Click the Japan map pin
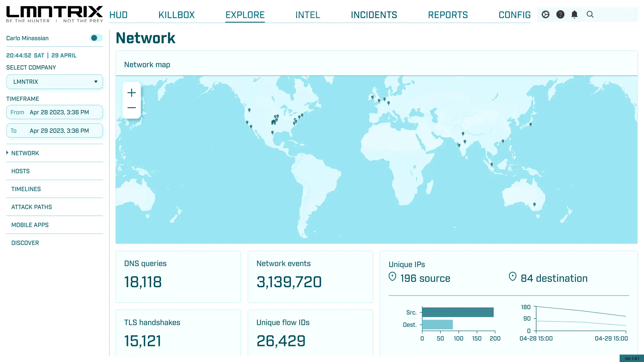Image resolution: width=644 pixels, height=362 pixels. tap(530, 124)
